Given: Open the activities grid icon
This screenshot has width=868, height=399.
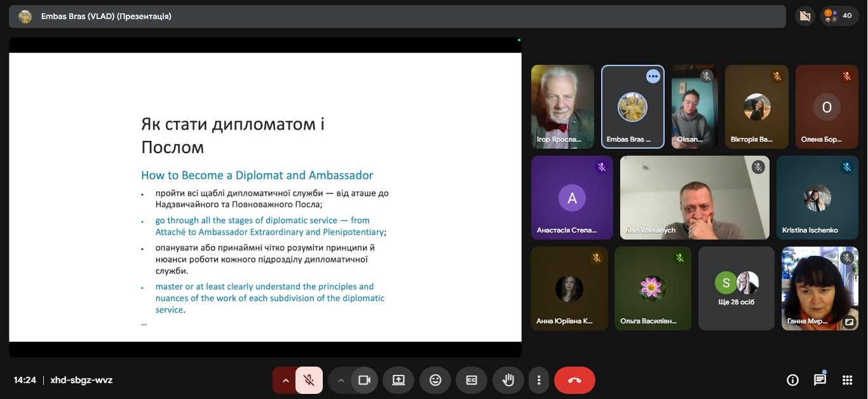Looking at the screenshot, I should 847,380.
